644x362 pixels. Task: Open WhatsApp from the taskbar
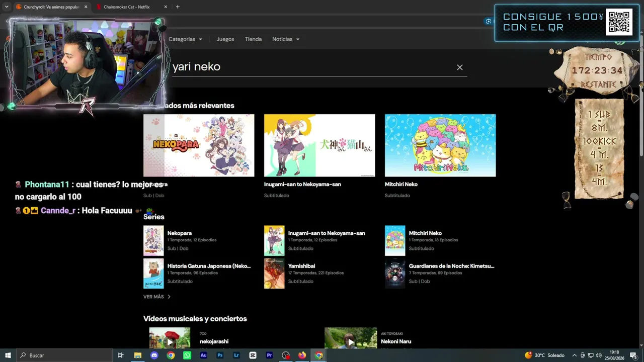pos(187,355)
